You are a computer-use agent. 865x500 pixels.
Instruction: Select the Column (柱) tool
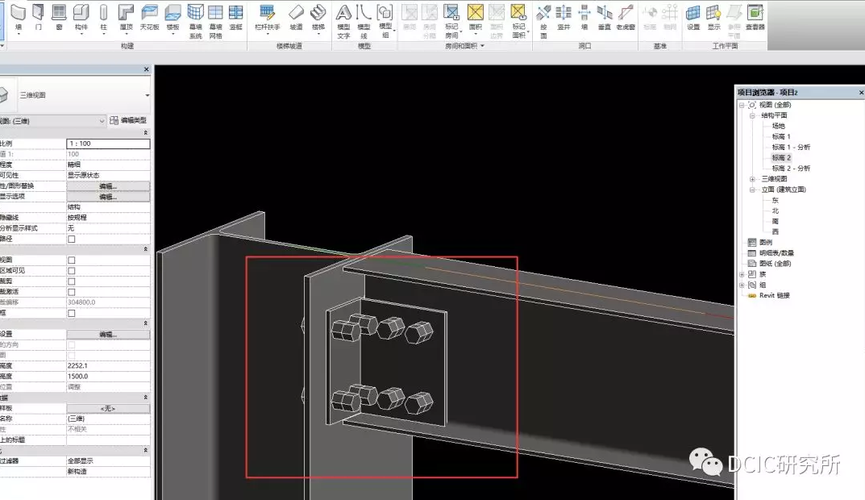point(103,17)
